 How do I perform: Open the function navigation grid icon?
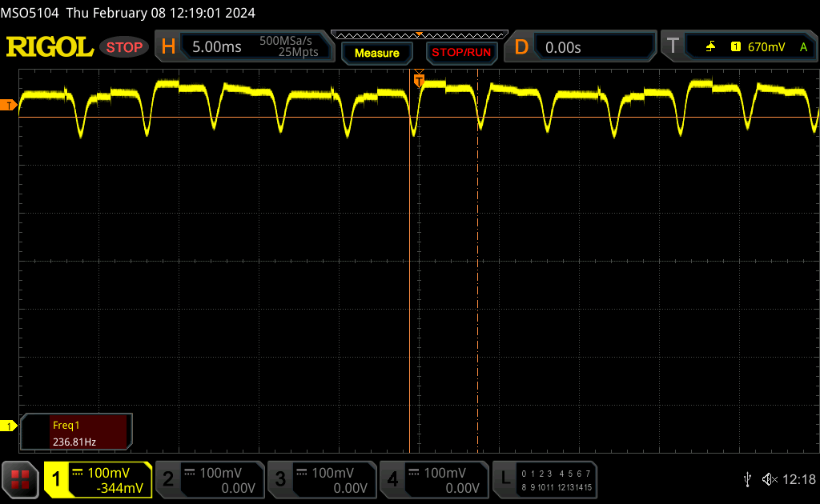coord(20,479)
